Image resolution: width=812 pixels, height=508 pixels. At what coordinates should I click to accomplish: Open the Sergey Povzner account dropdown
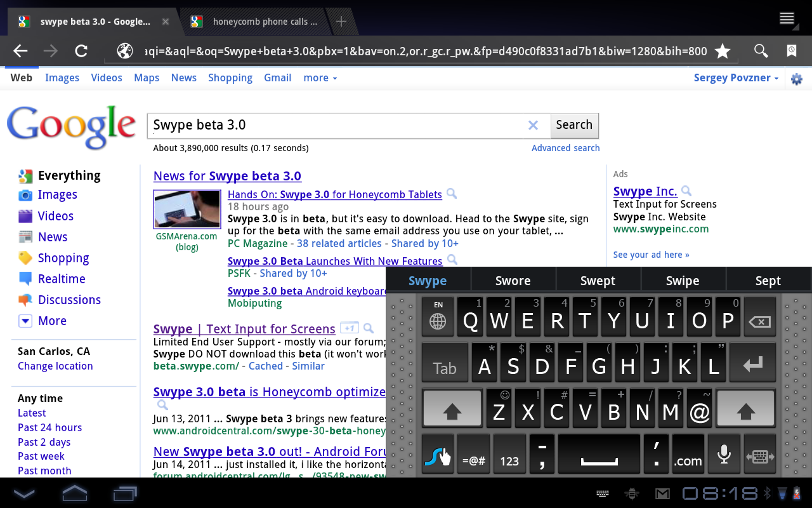[737, 77]
